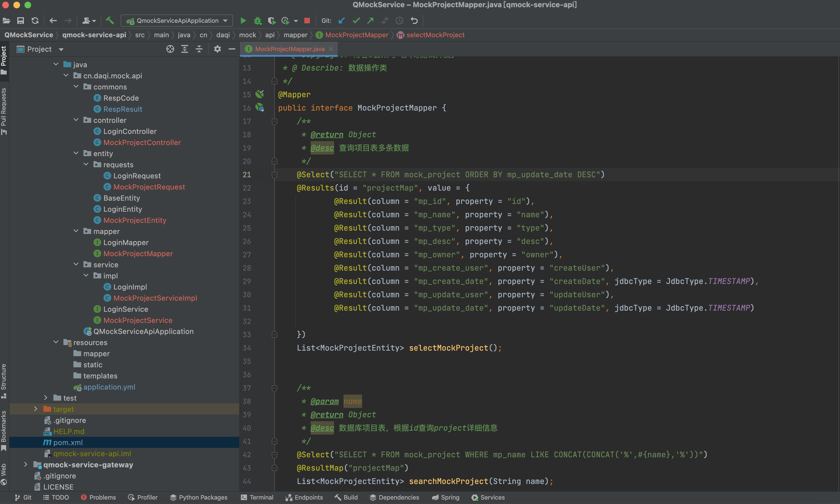Start debugging with the bug icon
This screenshot has height=504, width=840.
coord(257,21)
